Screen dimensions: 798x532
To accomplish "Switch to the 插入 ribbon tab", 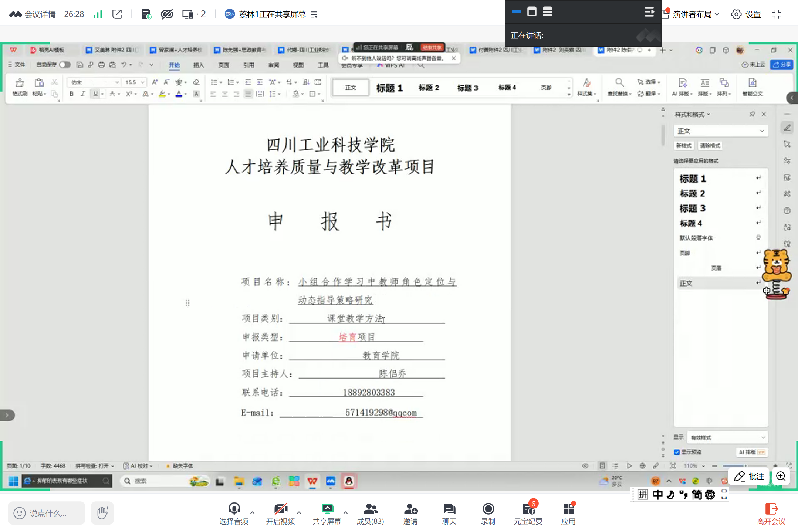I will 198,65.
